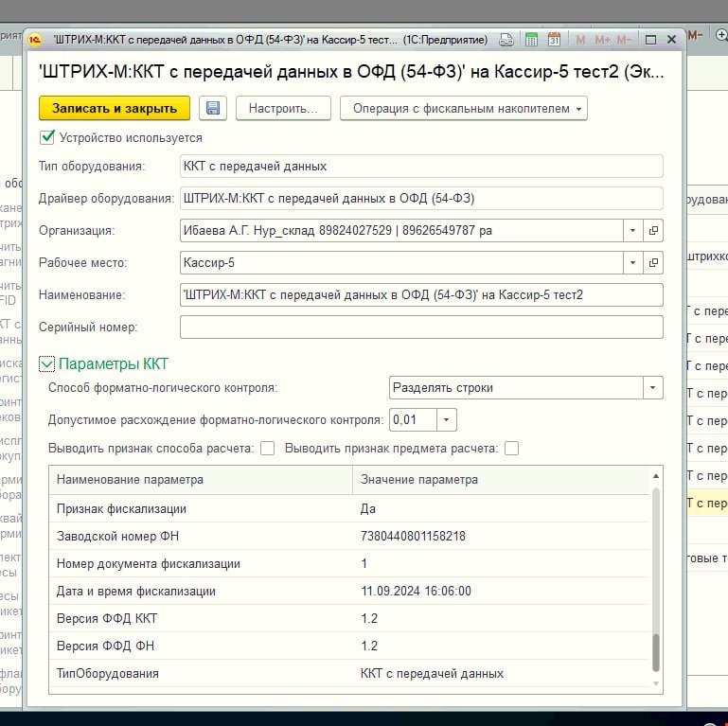Open the Организация record with open-form icon
The height and width of the screenshot is (726, 728).
[x=653, y=230]
